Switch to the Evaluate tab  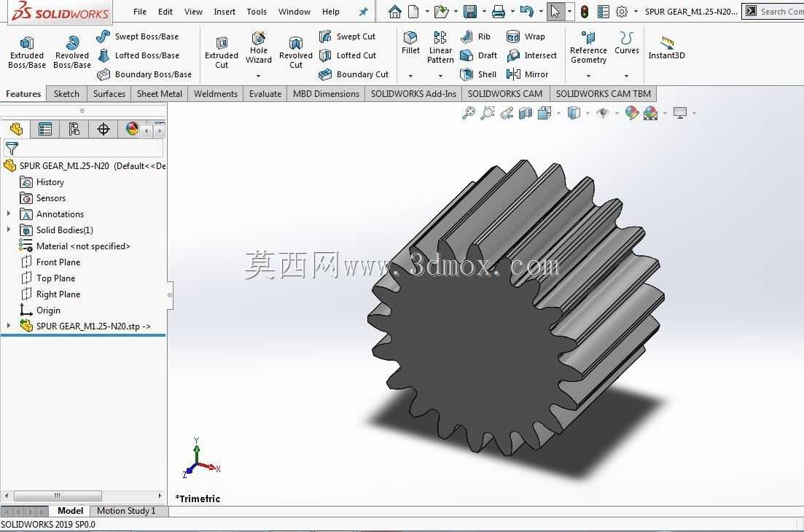tap(265, 94)
